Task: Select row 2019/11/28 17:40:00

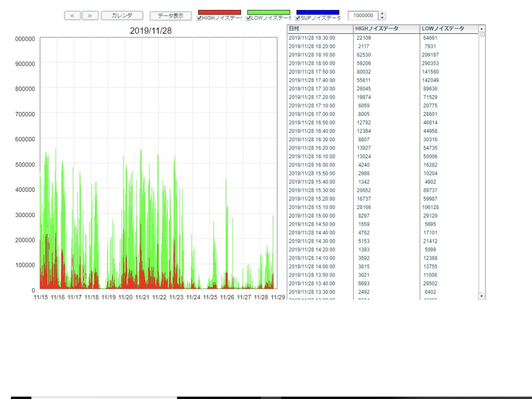Action: pos(383,80)
